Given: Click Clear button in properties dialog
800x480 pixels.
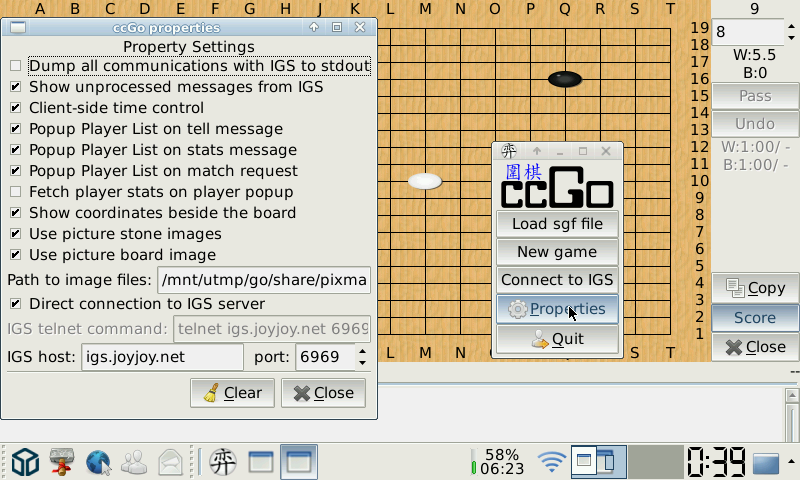Looking at the screenshot, I should 233,393.
